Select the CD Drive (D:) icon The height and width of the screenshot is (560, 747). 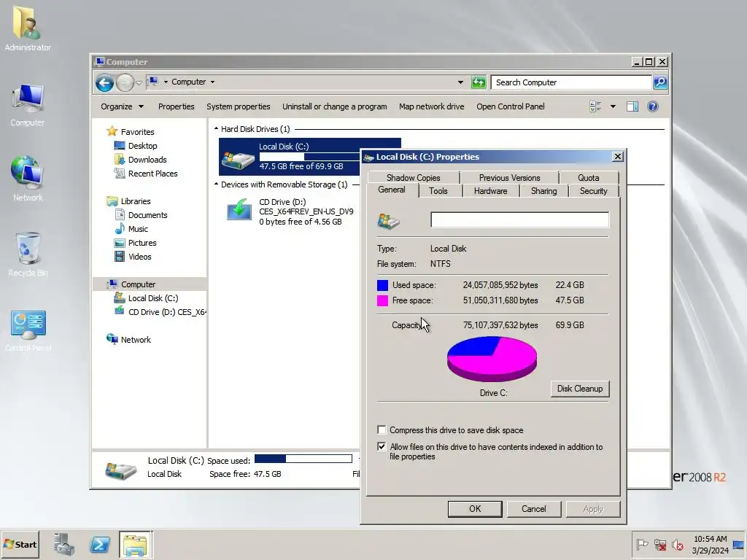point(239,210)
